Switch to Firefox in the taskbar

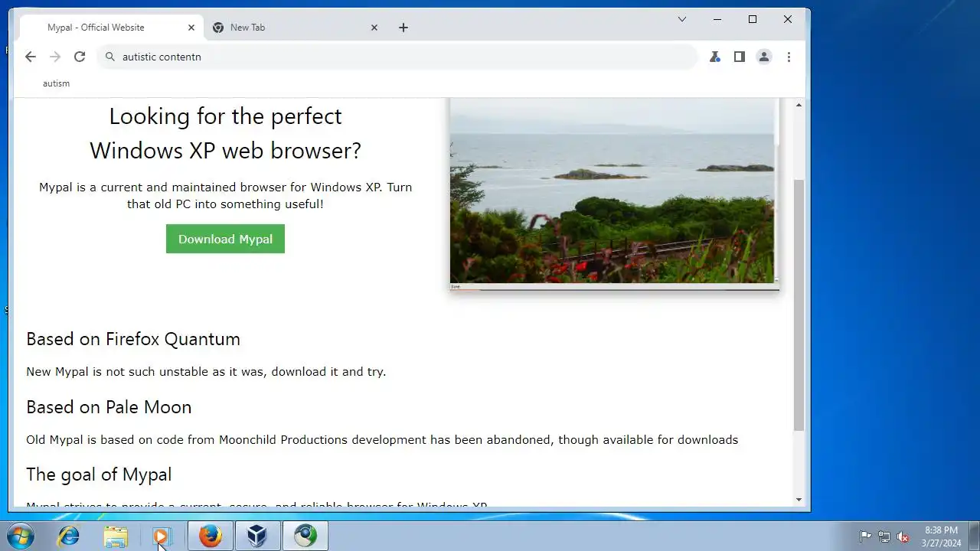point(211,536)
